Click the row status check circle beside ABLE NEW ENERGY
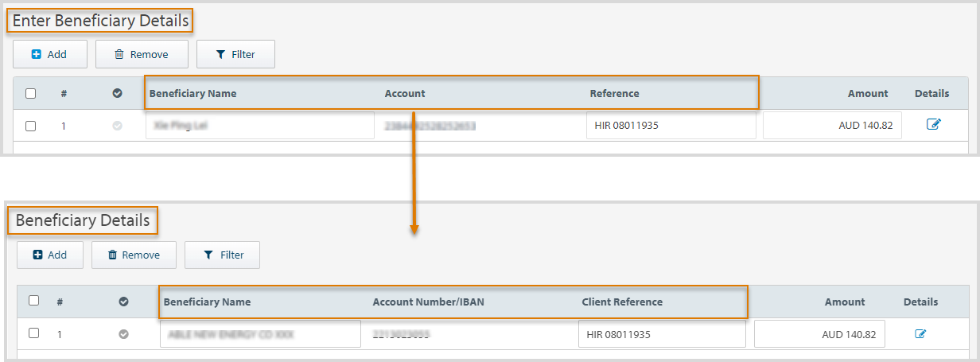This screenshot has width=980, height=362. 123,334
